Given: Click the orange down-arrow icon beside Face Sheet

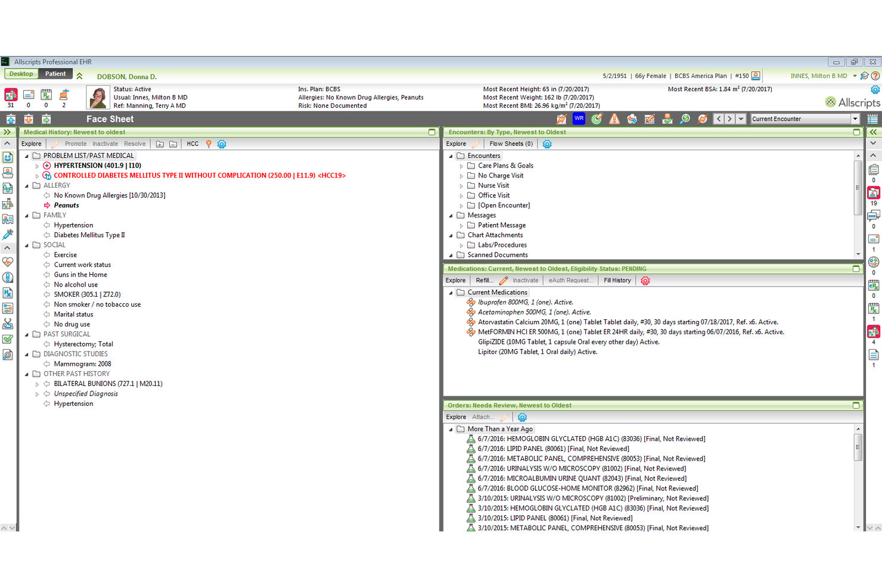Looking at the screenshot, I should click(29, 119).
